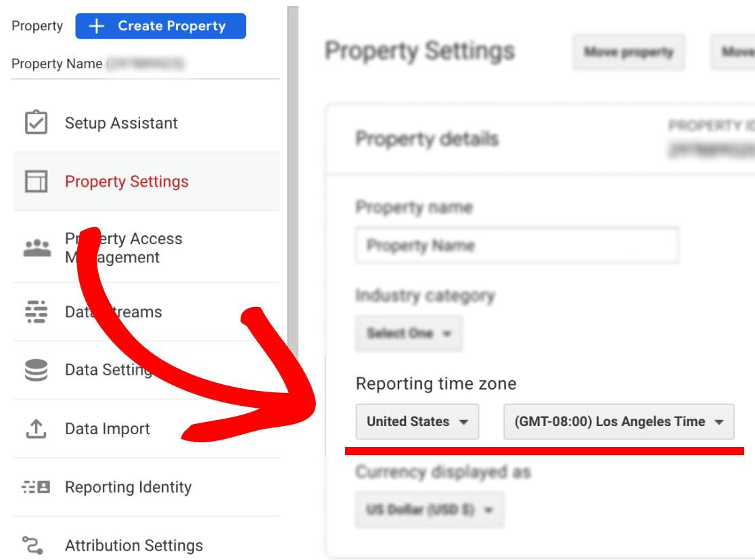The image size is (755, 560).
Task: Click the Property name text field
Action: point(516,246)
